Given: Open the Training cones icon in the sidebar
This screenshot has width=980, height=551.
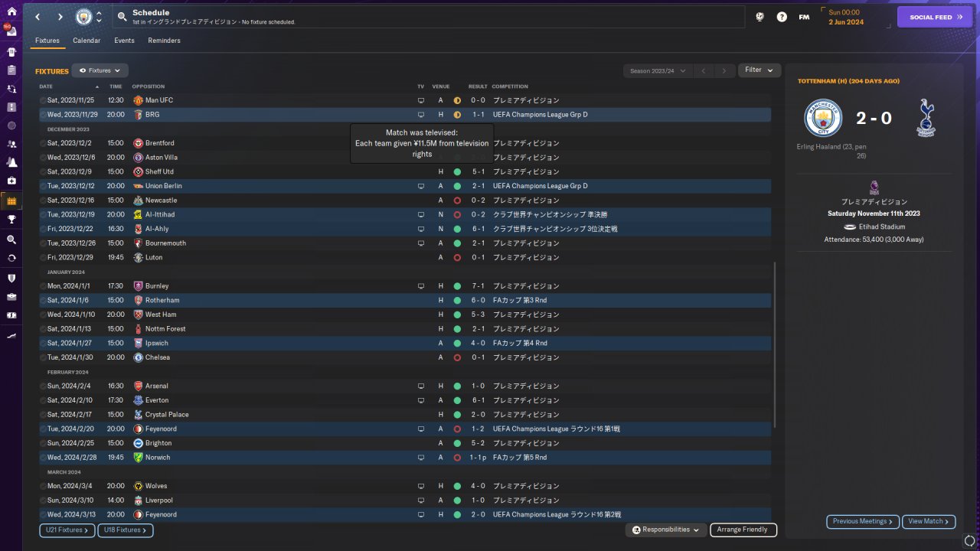Looking at the screenshot, I should click(x=11, y=162).
